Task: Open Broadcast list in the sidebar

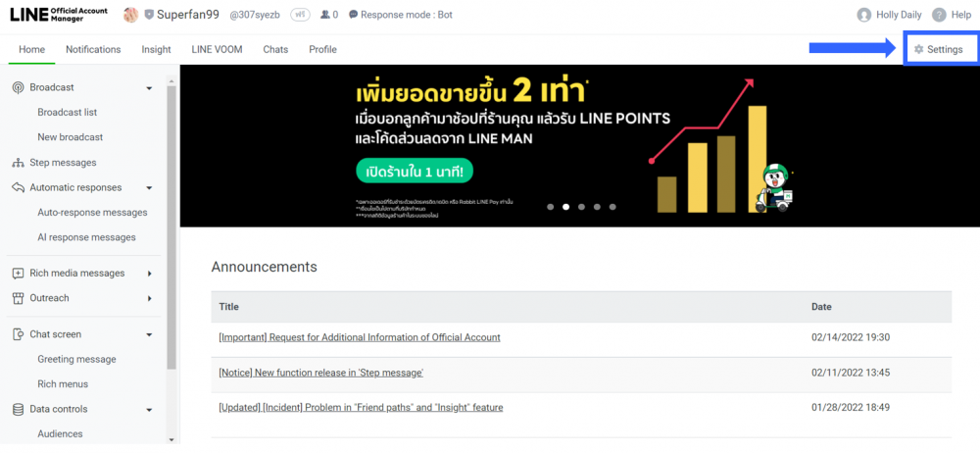Action: (67, 113)
